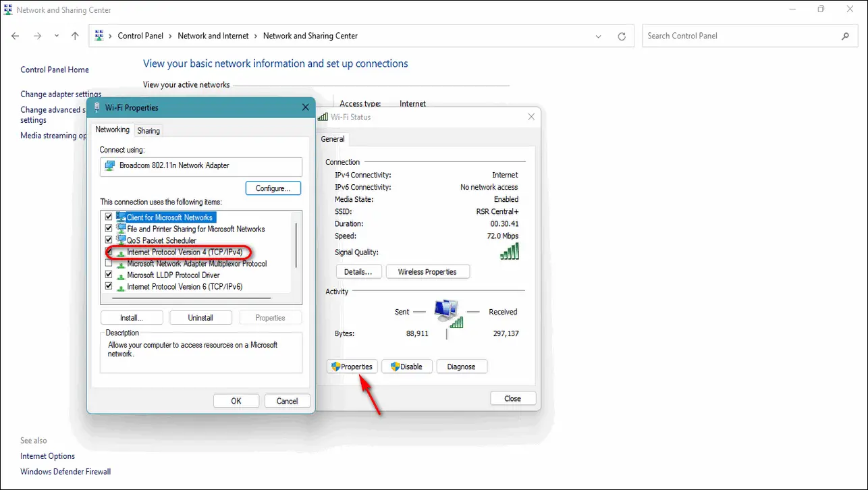This screenshot has height=490, width=868.
Task: Open Change adapter settings in the sidebar
Action: pyautogui.click(x=61, y=94)
